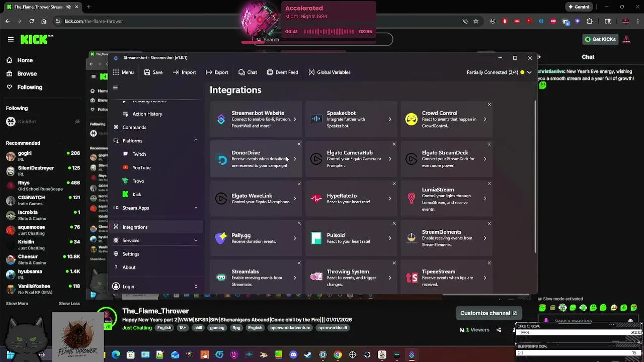Open Throwing System arrow
This screenshot has height=362, width=644.
click(x=389, y=278)
